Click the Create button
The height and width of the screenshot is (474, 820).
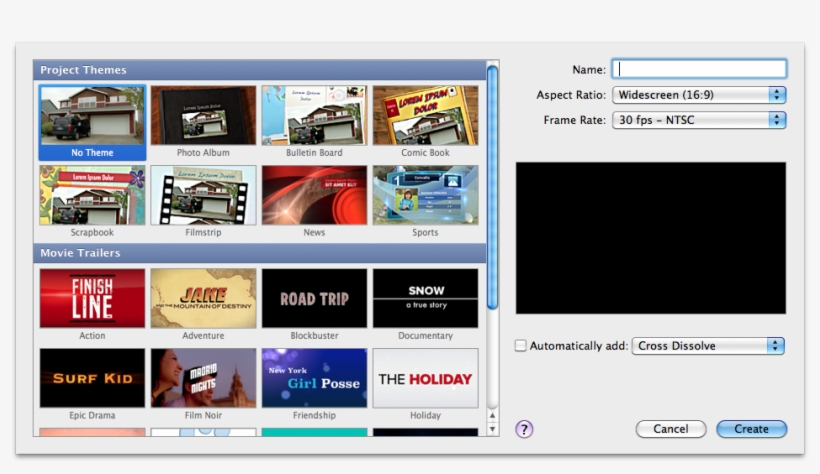tap(751, 429)
